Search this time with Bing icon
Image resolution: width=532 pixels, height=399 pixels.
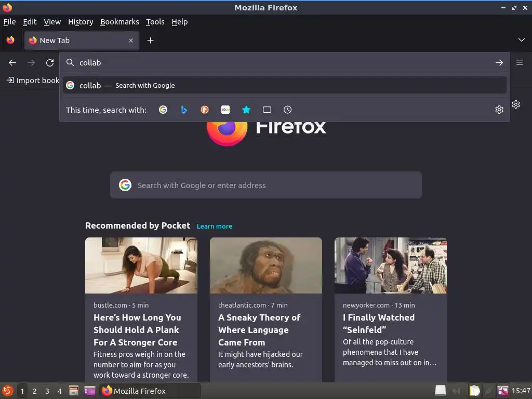pos(184,110)
